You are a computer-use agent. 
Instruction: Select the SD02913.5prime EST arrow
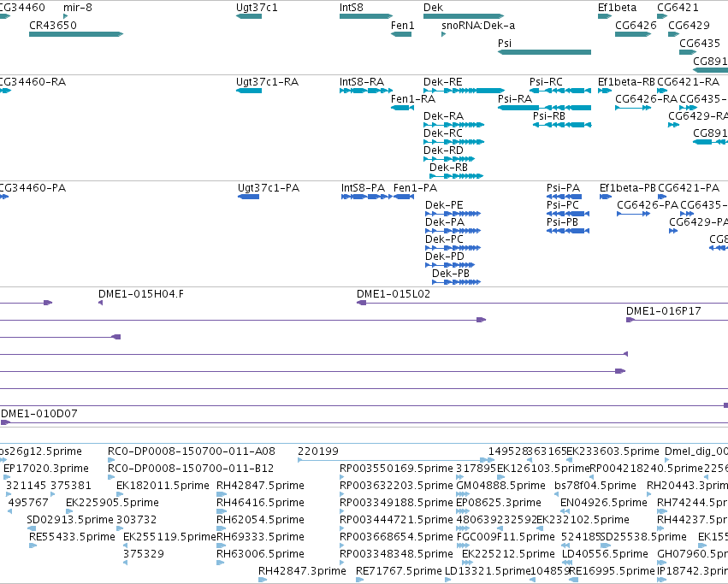[x=32, y=528]
